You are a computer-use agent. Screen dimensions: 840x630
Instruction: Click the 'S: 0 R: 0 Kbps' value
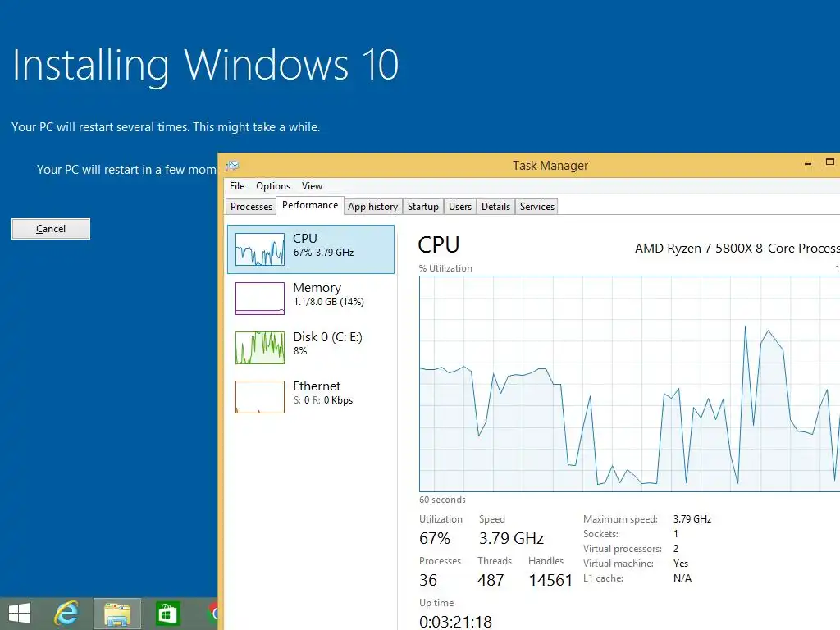(x=323, y=400)
